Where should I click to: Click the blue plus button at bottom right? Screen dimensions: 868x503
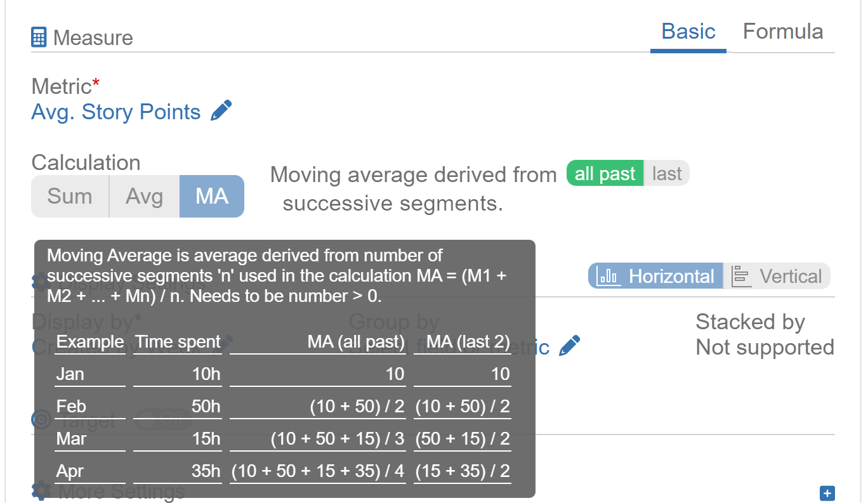tap(826, 493)
